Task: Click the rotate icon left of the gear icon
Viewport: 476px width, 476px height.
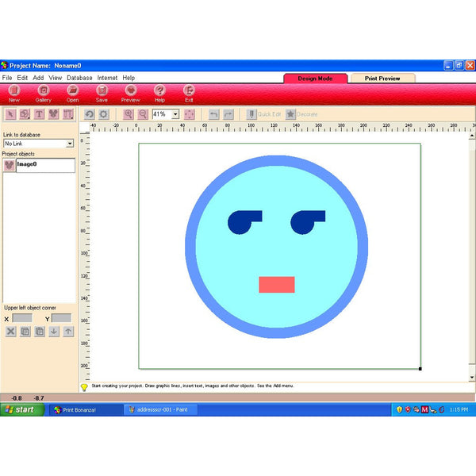Action: pos(90,114)
